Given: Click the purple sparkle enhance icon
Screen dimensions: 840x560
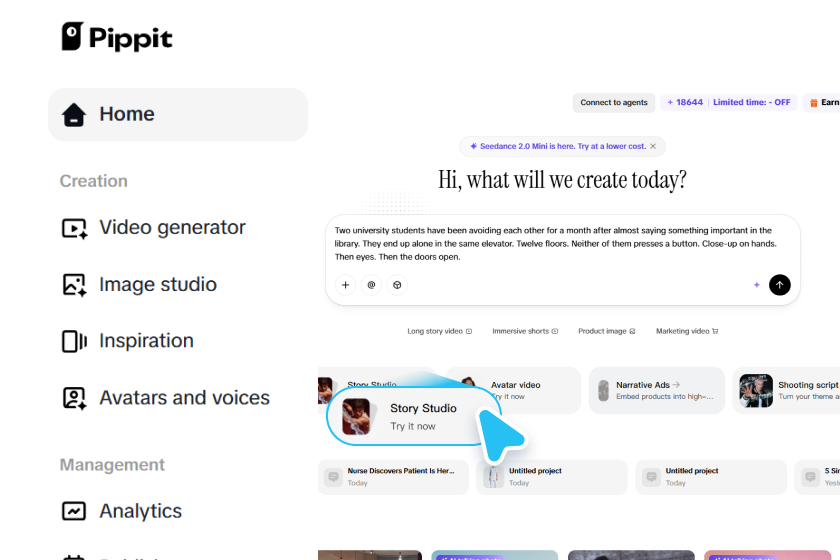Looking at the screenshot, I should pyautogui.click(x=756, y=285).
